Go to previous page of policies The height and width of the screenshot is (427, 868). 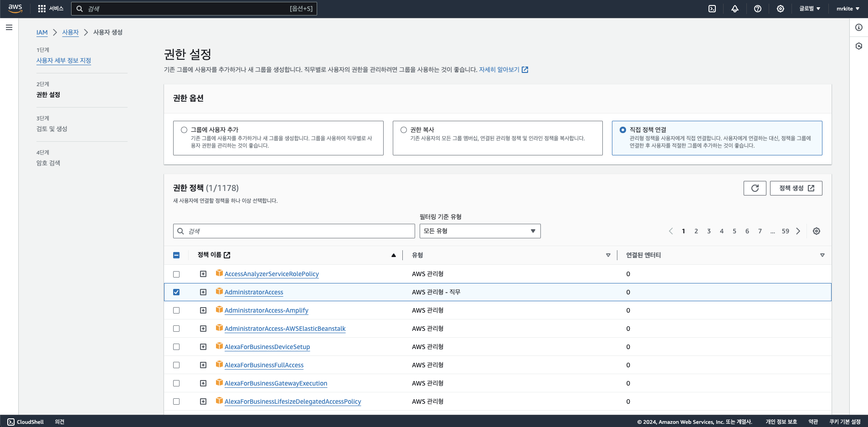tap(671, 231)
